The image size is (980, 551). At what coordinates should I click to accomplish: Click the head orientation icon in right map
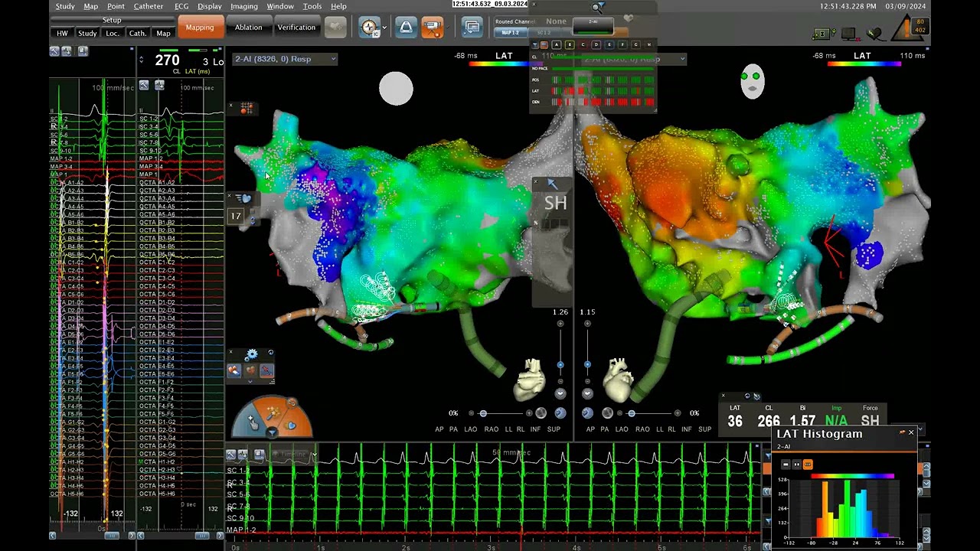753,82
